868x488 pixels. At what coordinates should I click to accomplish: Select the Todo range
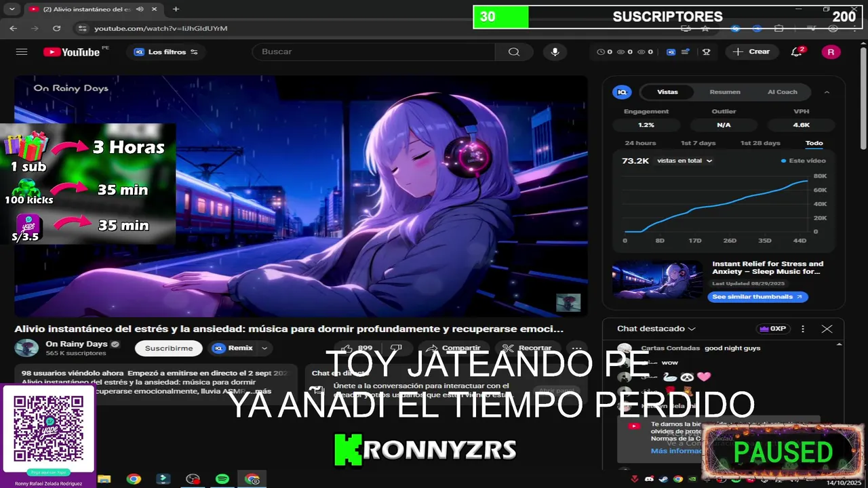click(x=814, y=143)
